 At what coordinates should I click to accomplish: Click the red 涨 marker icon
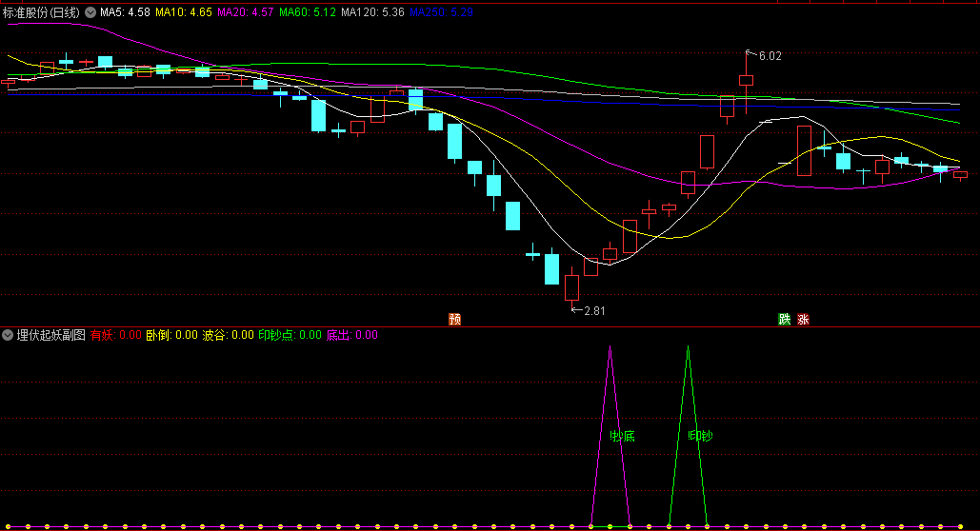[803, 319]
